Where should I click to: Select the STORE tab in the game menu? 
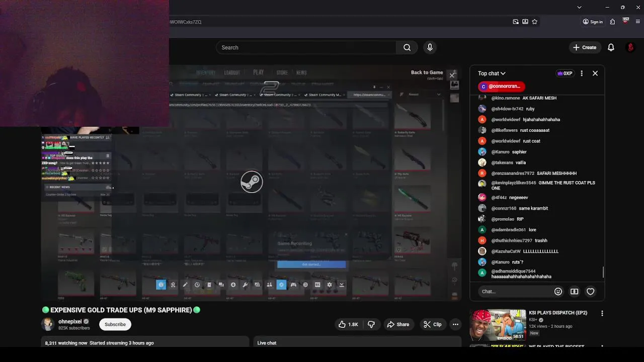point(282,73)
